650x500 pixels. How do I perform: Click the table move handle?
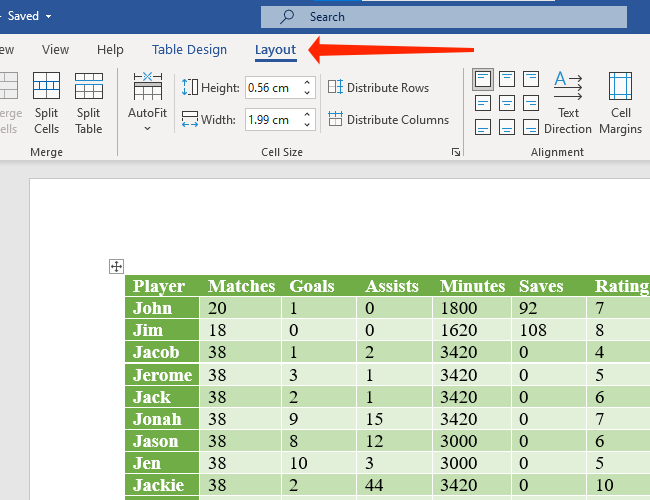pyautogui.click(x=116, y=266)
